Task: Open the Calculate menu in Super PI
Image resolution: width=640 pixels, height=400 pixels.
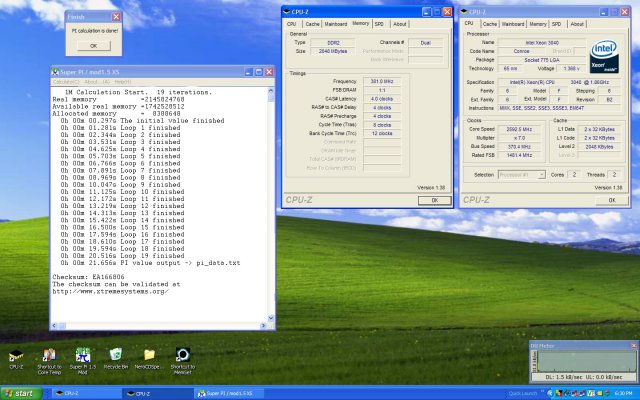Action: coord(66,82)
